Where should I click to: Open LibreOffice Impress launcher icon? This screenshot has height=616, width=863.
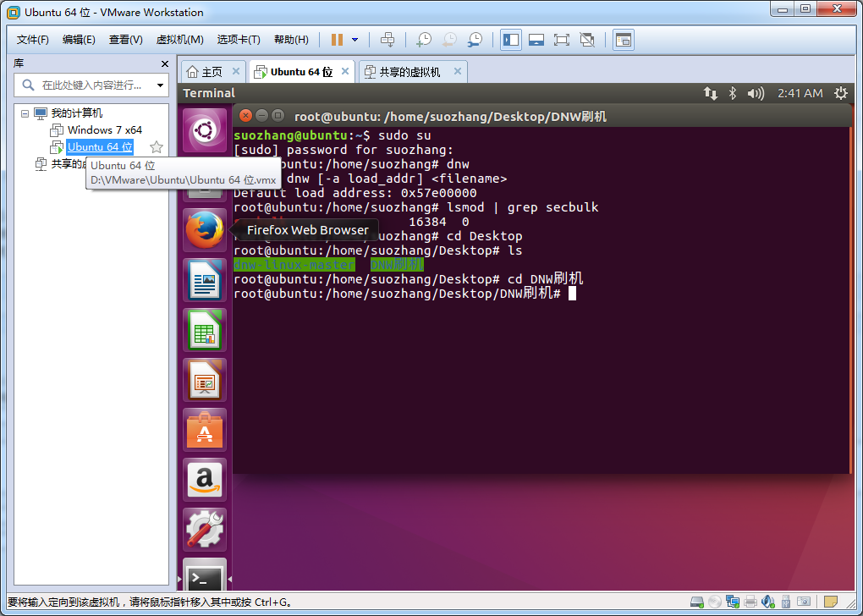pos(205,381)
